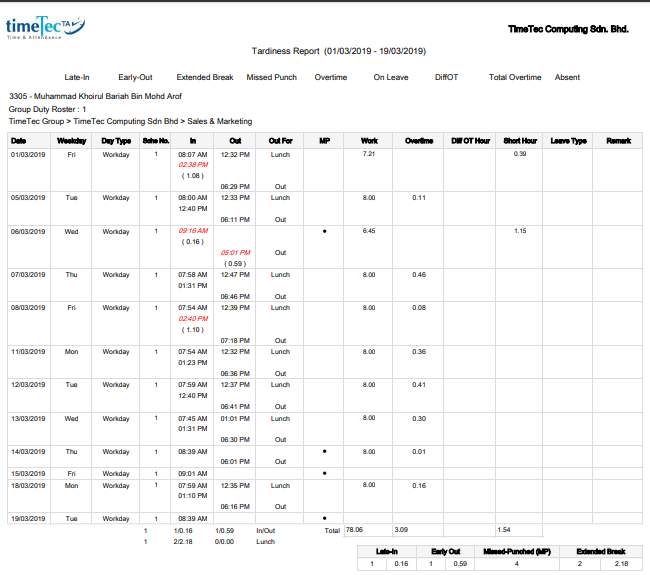Click the Extended Break legend label at top
The image size is (650, 575).
tap(205, 77)
